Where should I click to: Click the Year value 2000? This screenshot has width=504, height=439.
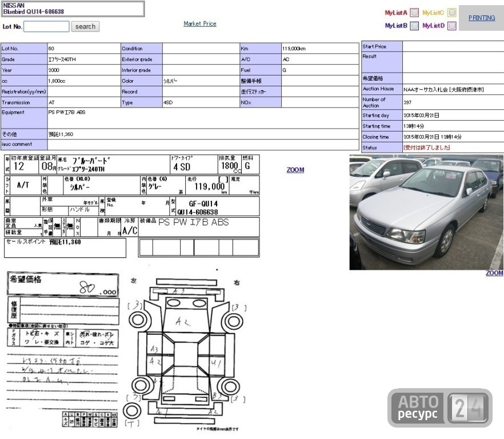pyautogui.click(x=54, y=70)
